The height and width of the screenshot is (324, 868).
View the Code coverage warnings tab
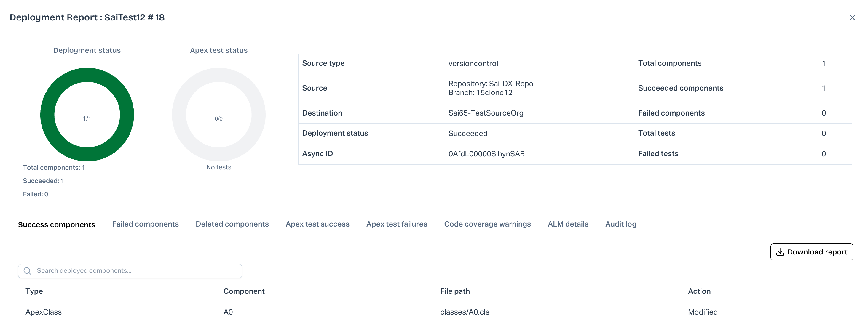coord(487,224)
